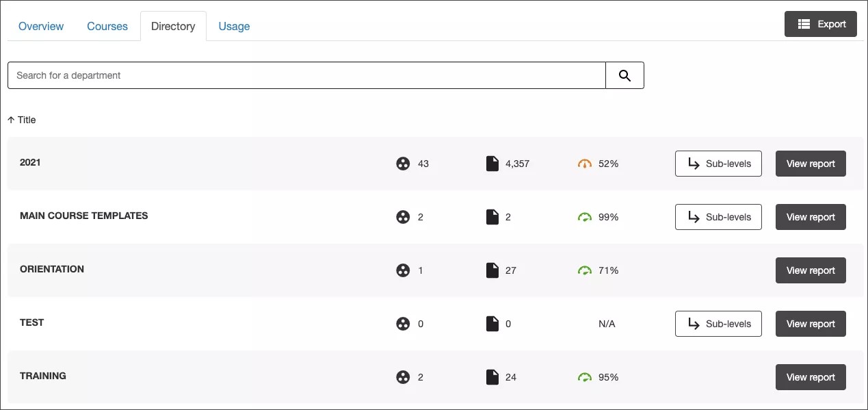Click the document icon showing 4,357 for 2021
This screenshot has height=410, width=868.
(x=493, y=163)
